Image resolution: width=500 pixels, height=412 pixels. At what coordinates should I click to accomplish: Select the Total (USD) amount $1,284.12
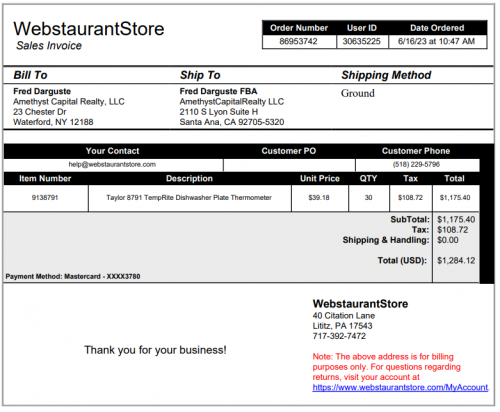[456, 261]
